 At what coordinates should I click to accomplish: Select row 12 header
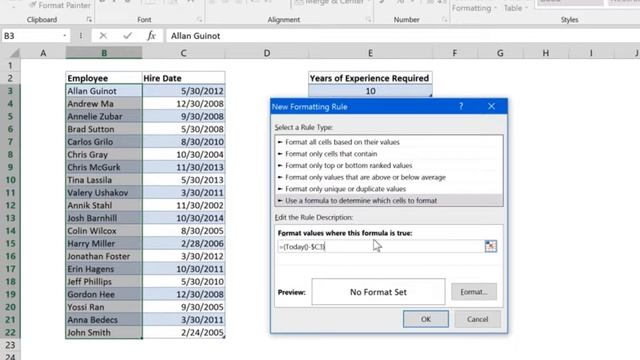pyautogui.click(x=10, y=205)
